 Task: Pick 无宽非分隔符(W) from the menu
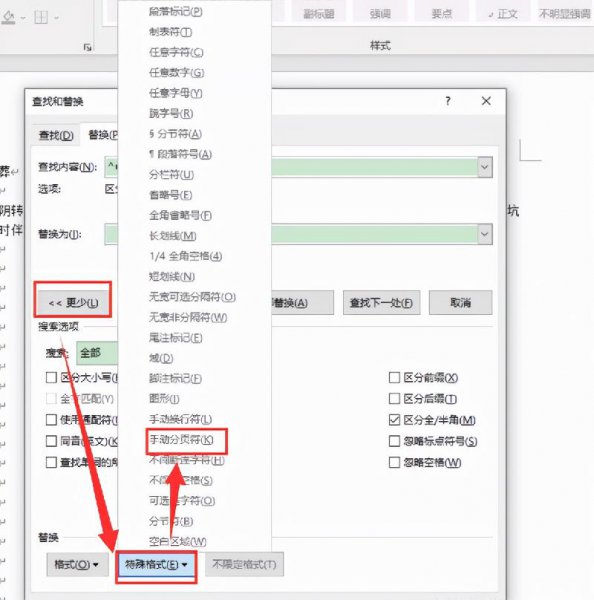click(188, 317)
